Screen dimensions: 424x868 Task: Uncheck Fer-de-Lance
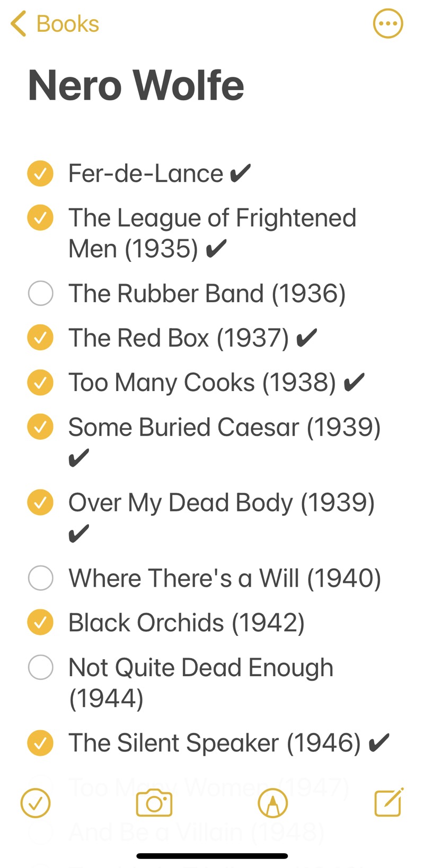40,173
